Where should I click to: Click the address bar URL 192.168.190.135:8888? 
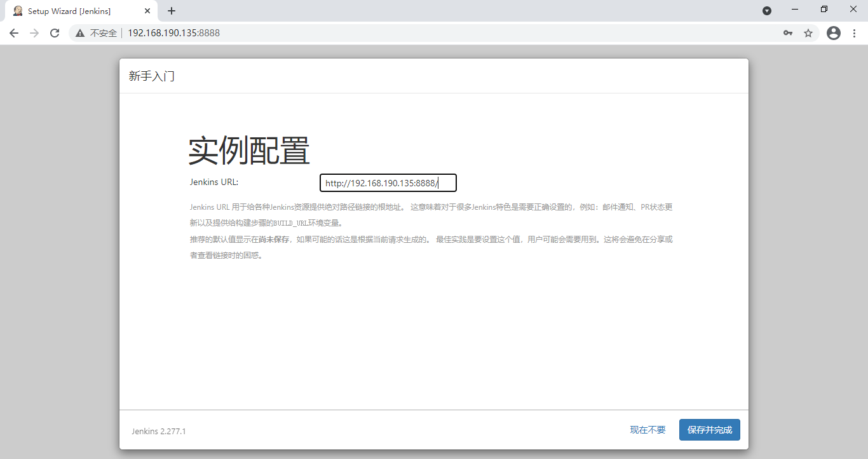click(173, 33)
